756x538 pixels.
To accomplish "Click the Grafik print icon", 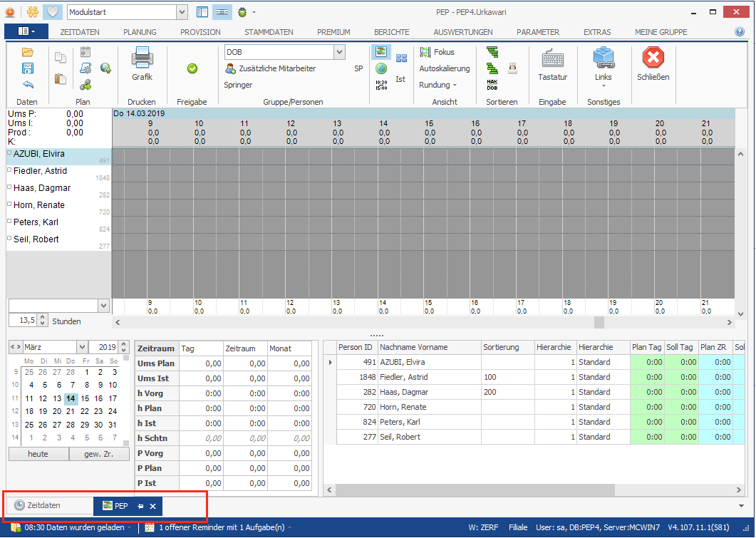I will point(142,58).
